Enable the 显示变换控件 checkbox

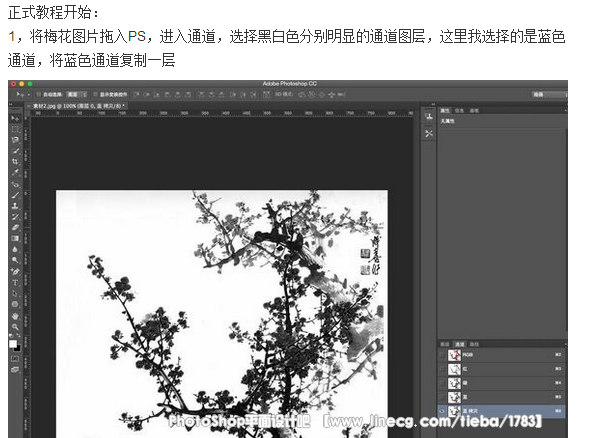95,94
